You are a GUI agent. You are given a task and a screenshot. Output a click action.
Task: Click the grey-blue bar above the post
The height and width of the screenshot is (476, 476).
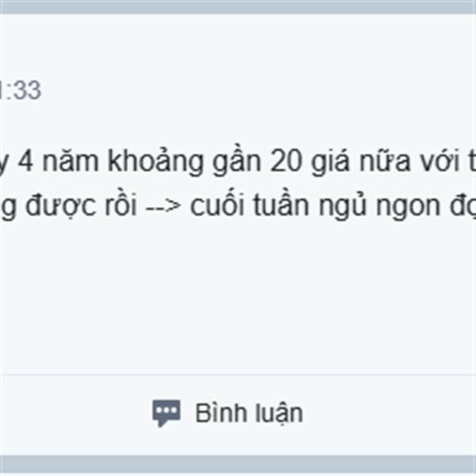[x=238, y=6]
